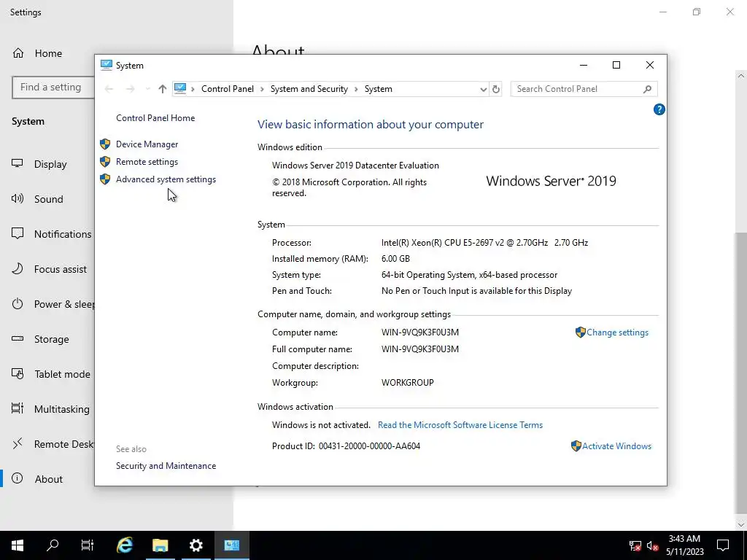Go to Control Panel Home
Viewport: 747px width, 560px height.
click(155, 118)
